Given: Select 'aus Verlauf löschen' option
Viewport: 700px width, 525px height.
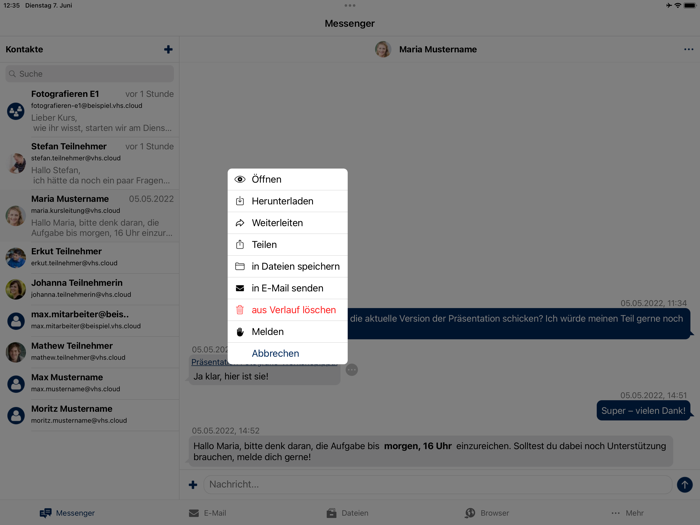Looking at the screenshot, I should click(x=288, y=310).
